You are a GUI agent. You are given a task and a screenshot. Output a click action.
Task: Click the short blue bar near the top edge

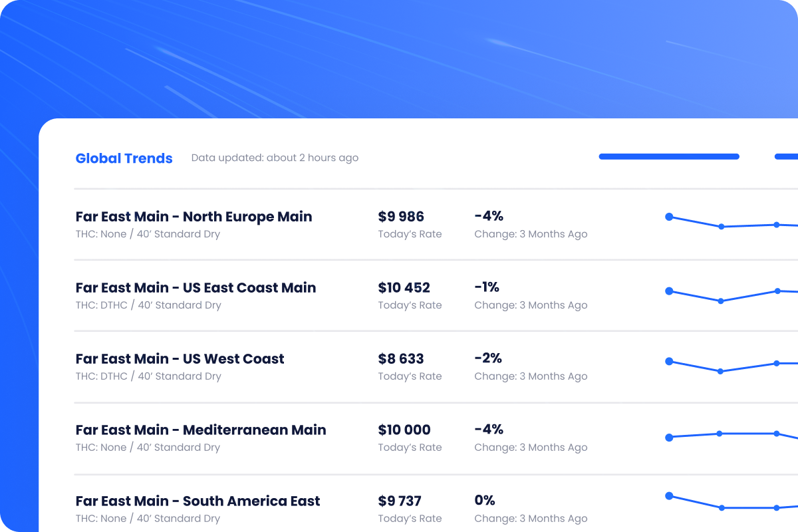[x=788, y=156]
